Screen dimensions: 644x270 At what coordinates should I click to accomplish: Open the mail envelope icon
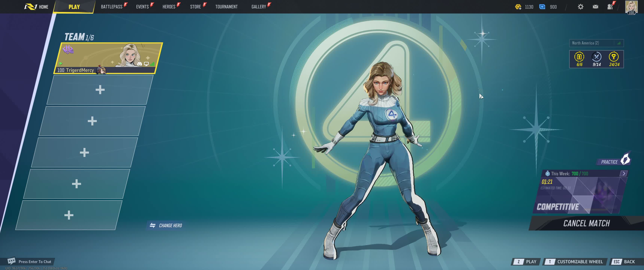click(x=595, y=7)
